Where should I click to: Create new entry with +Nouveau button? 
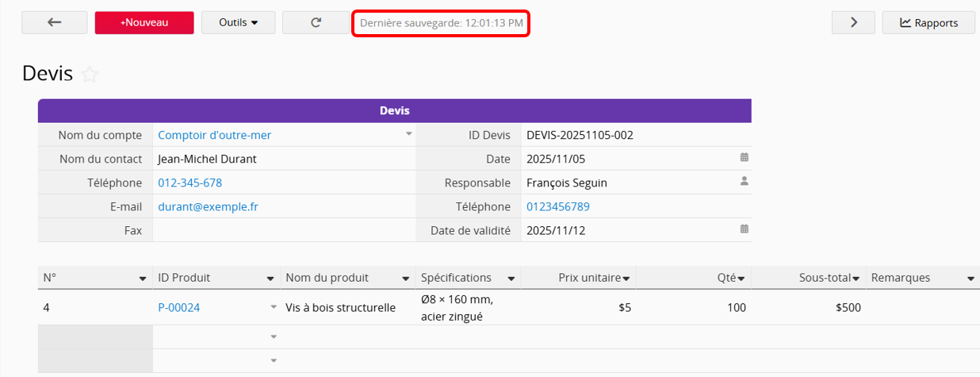coord(144,23)
